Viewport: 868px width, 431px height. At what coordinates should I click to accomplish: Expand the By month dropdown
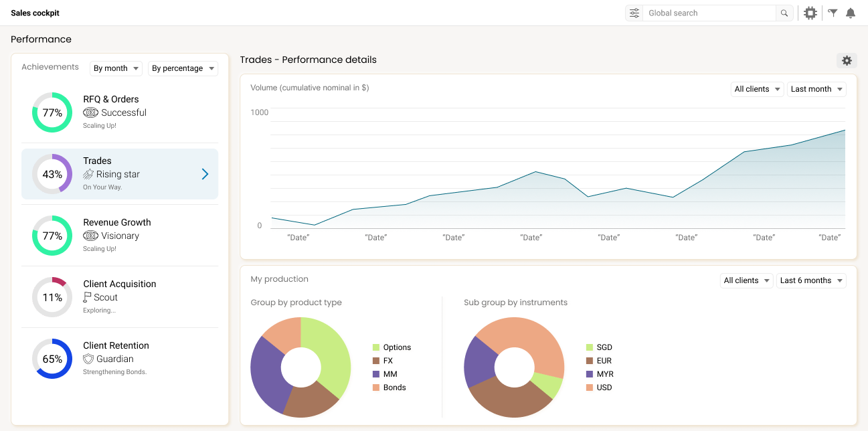116,68
